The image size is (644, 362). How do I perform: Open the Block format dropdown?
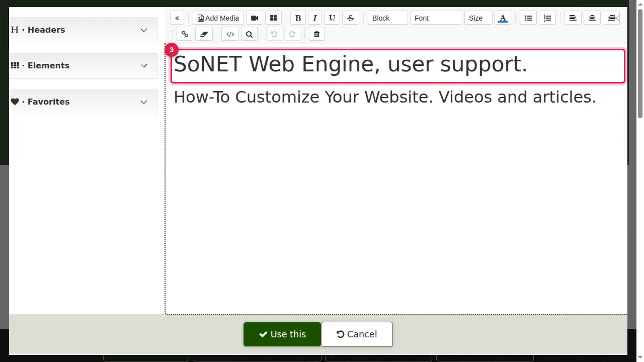point(387,18)
